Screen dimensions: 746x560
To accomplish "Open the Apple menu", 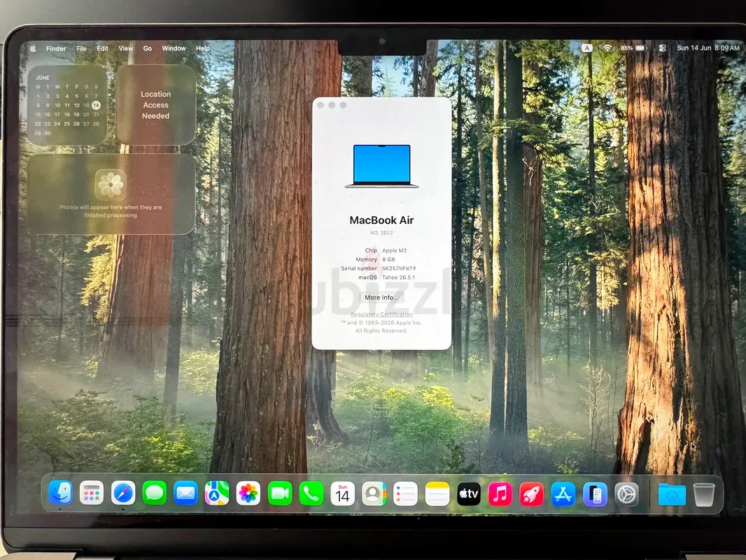I will point(33,48).
